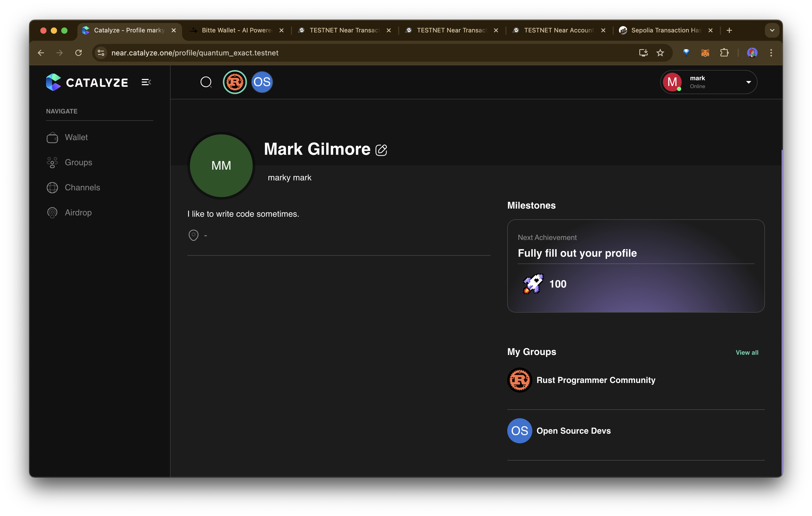Open the Rust group icon in top bar

click(235, 82)
